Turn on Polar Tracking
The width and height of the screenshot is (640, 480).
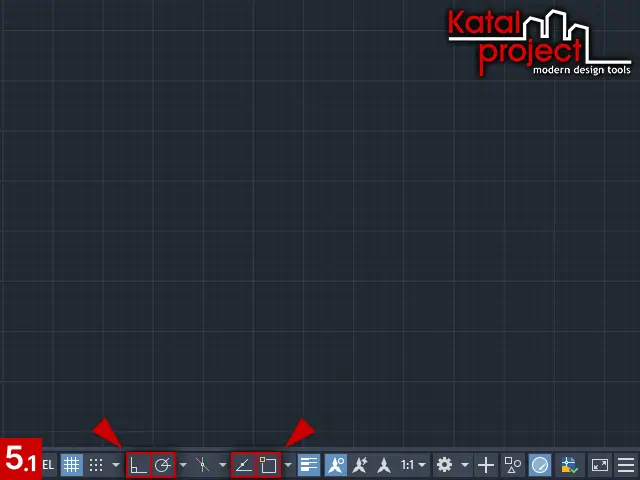163,465
